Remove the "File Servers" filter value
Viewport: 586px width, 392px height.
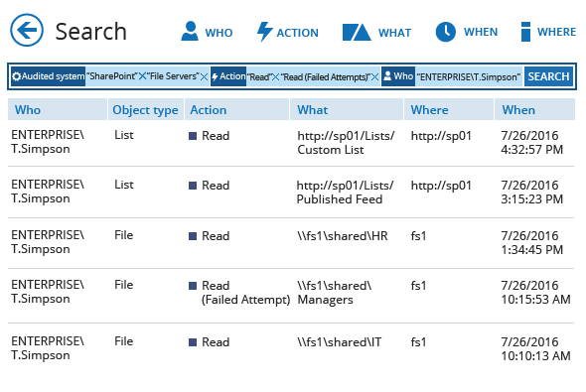pos(204,76)
